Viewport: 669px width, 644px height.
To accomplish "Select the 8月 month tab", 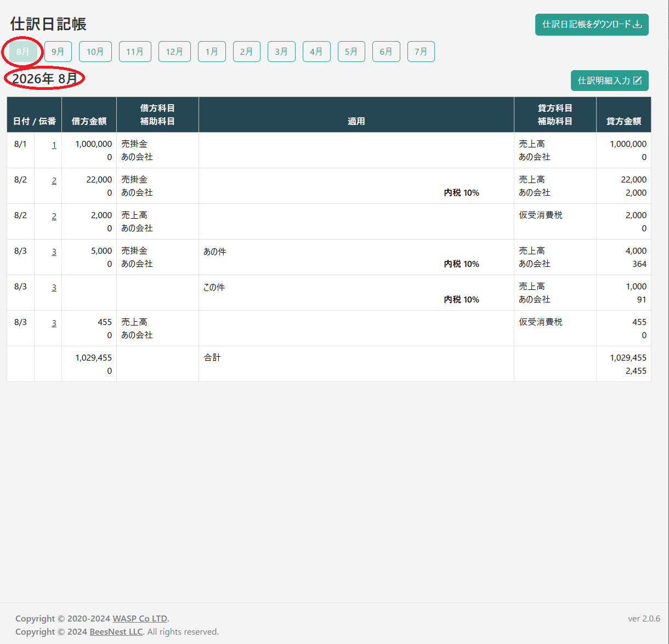I will [x=23, y=52].
